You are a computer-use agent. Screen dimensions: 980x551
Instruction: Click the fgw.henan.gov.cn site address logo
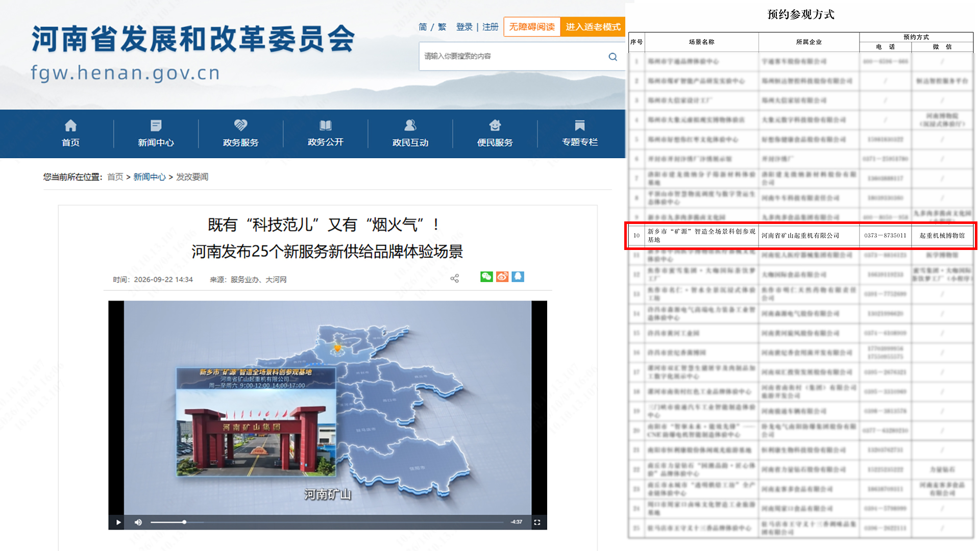[x=125, y=72]
